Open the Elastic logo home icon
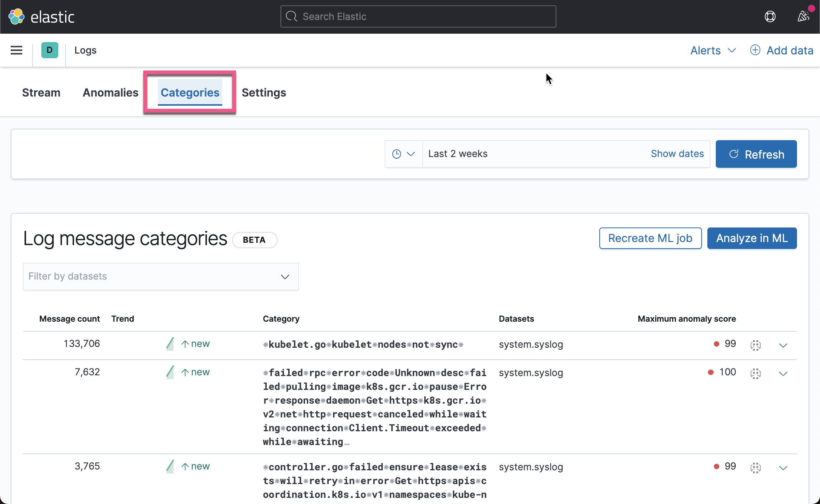 (x=16, y=16)
